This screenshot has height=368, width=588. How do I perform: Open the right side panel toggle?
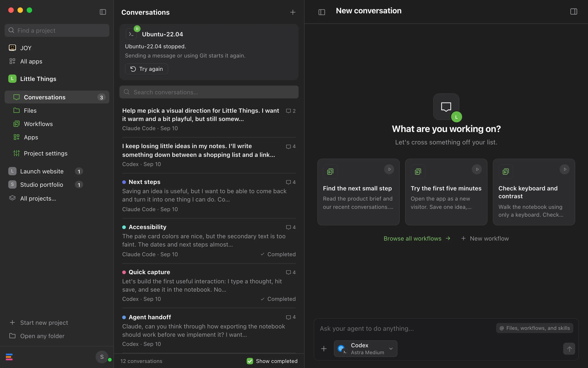pyautogui.click(x=574, y=11)
